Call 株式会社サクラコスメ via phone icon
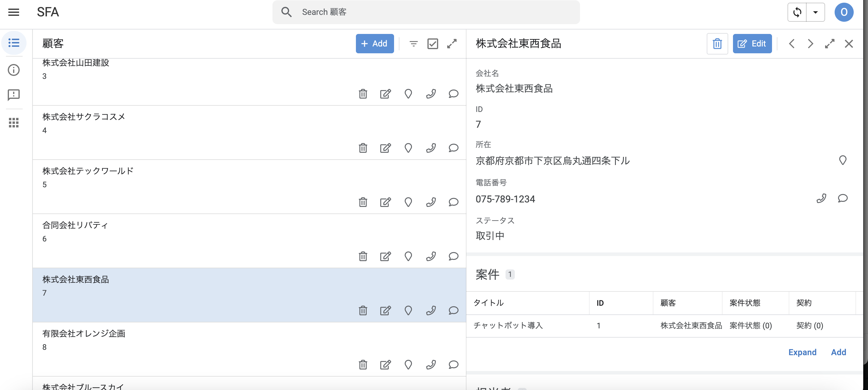Image resolution: width=868 pixels, height=390 pixels. [431, 148]
